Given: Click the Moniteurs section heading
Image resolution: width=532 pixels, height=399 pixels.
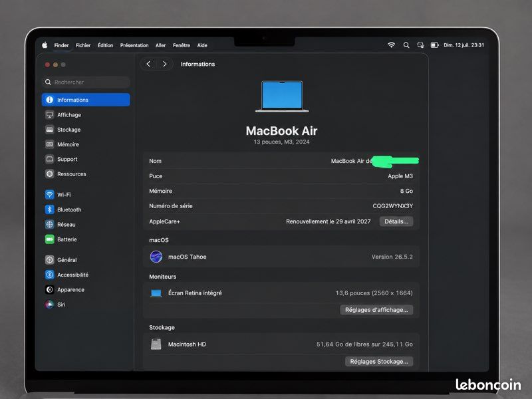Looking at the screenshot, I should 162,277.
